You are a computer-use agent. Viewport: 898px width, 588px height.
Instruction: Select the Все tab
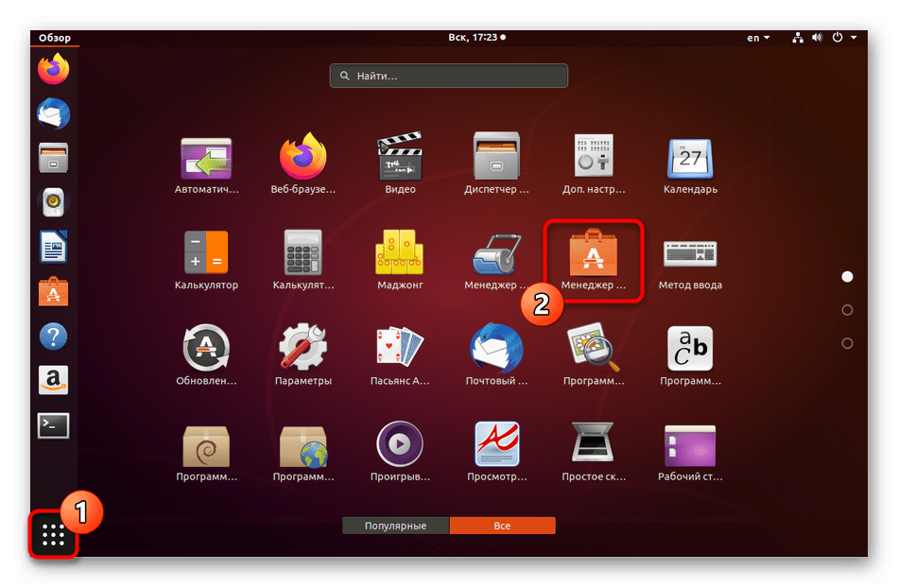point(502,526)
